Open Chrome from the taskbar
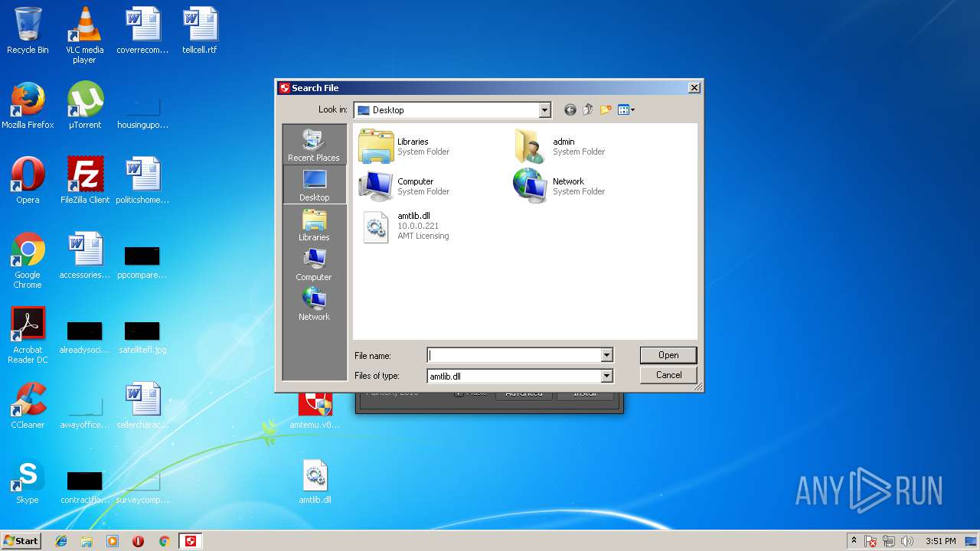Image resolution: width=980 pixels, height=551 pixels. [164, 541]
